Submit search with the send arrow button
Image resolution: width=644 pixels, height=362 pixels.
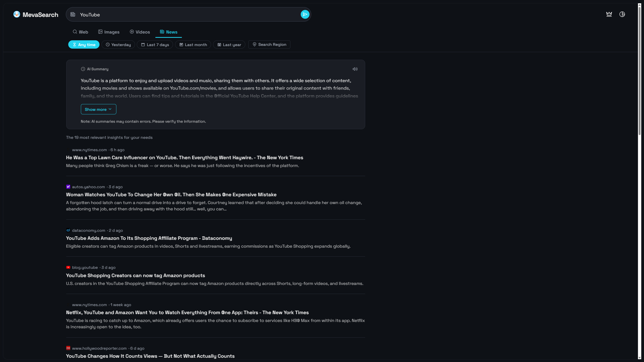coord(305,14)
